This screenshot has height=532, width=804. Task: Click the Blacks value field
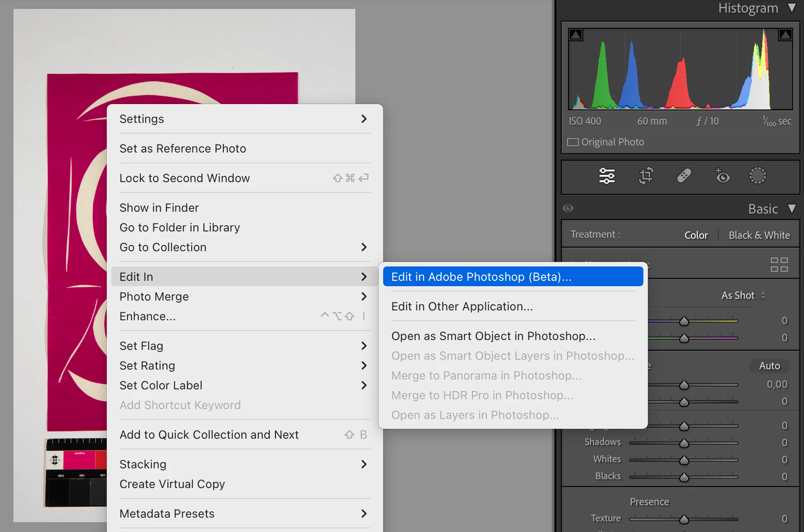coord(785,477)
